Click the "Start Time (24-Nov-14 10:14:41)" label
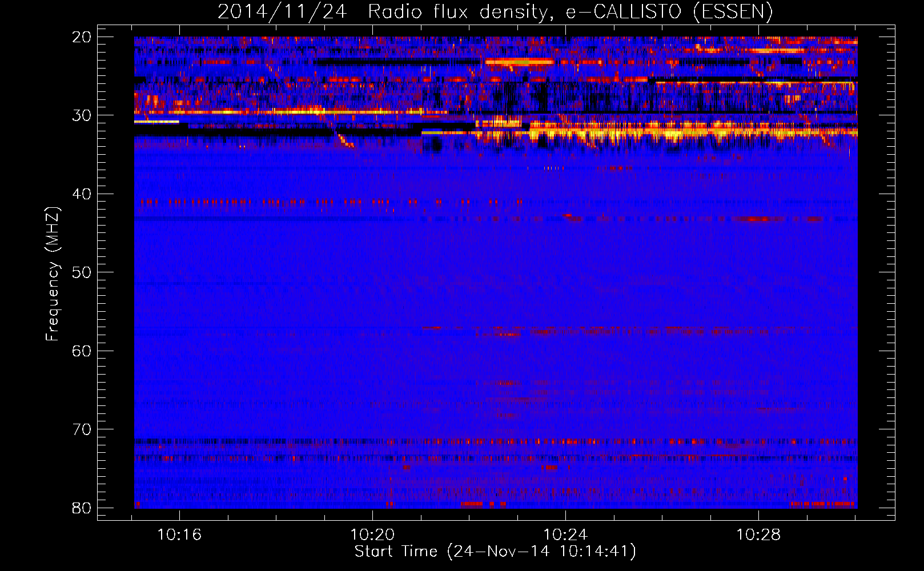Screen dimensions: 924x571 [495, 552]
